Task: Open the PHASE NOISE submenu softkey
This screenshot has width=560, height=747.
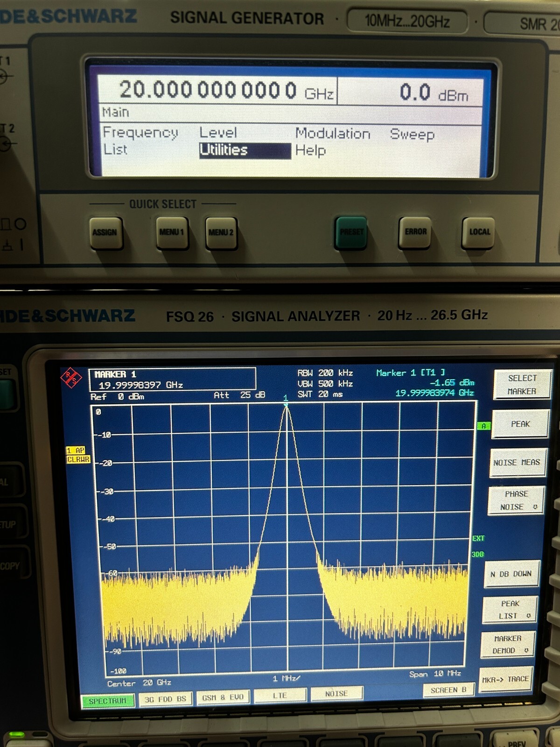Action: tap(516, 500)
